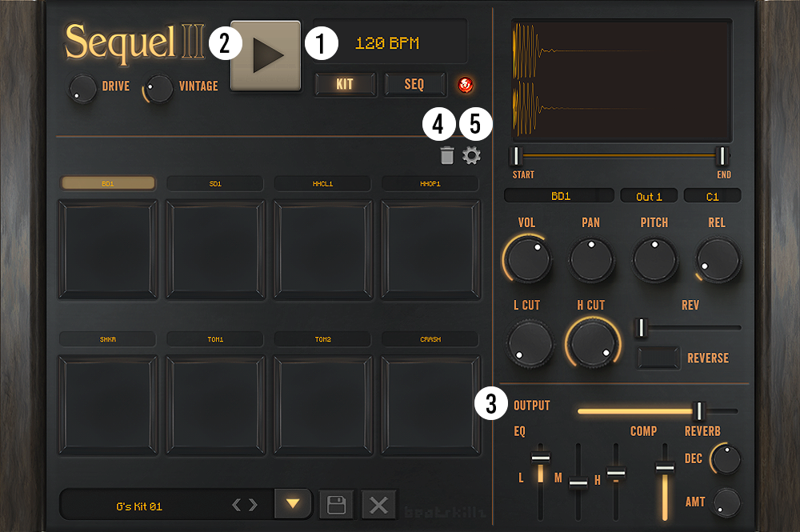
Task: Select the BD1 pad label
Action: (108, 184)
